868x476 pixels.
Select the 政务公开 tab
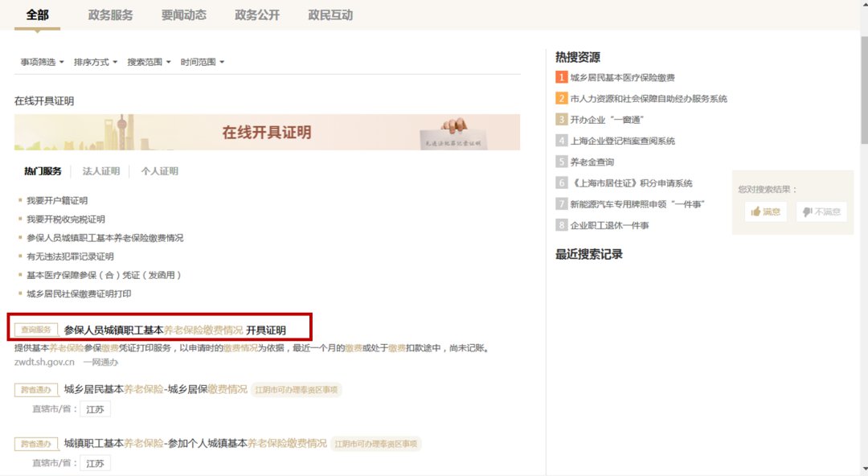click(257, 15)
